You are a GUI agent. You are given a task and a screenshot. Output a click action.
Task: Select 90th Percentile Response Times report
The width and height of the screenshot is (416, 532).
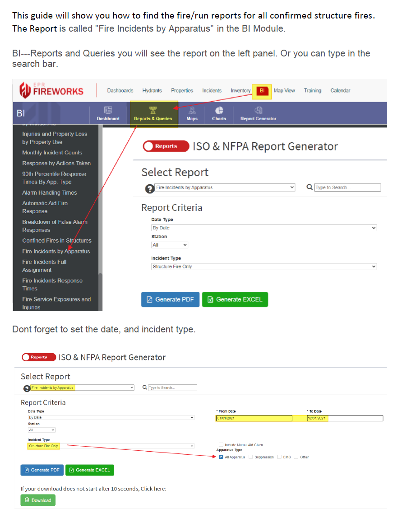tap(54, 178)
